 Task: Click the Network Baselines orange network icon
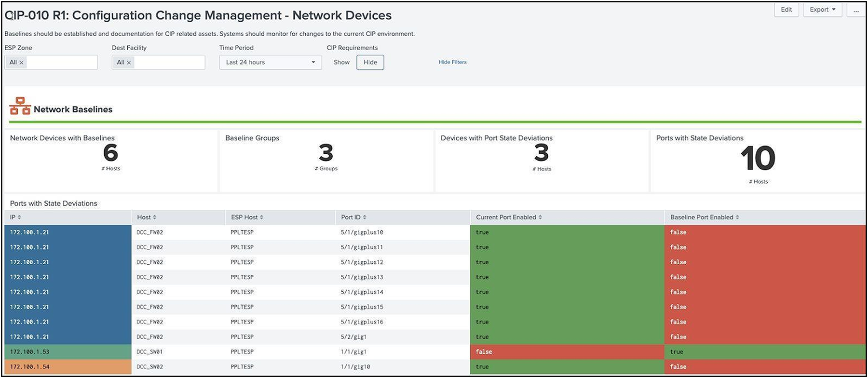[20, 106]
